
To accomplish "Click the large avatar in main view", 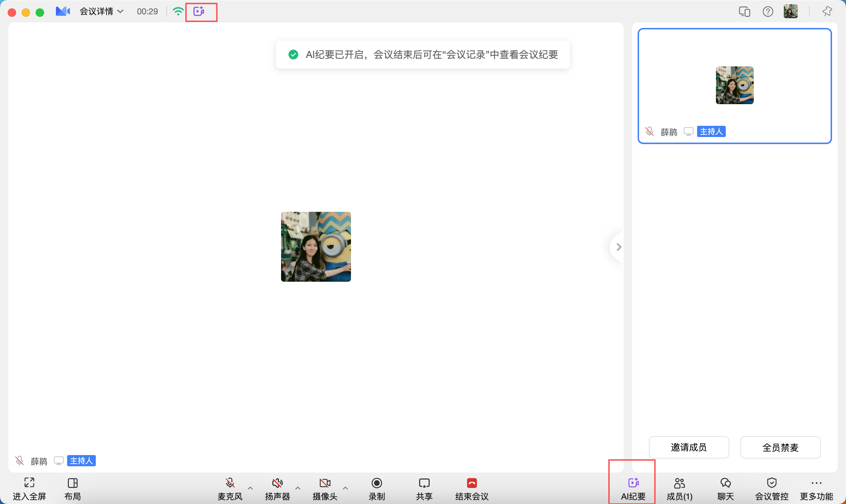I will click(x=316, y=247).
